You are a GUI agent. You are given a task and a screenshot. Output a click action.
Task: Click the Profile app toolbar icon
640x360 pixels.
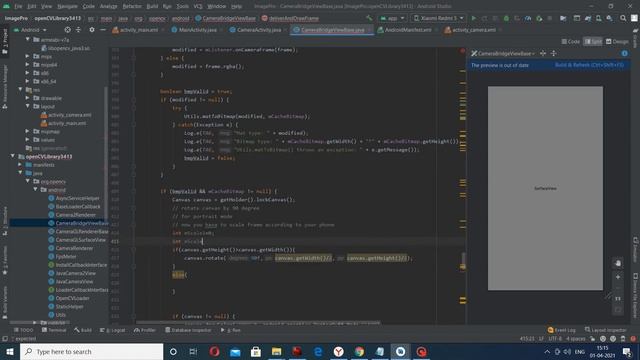528,18
